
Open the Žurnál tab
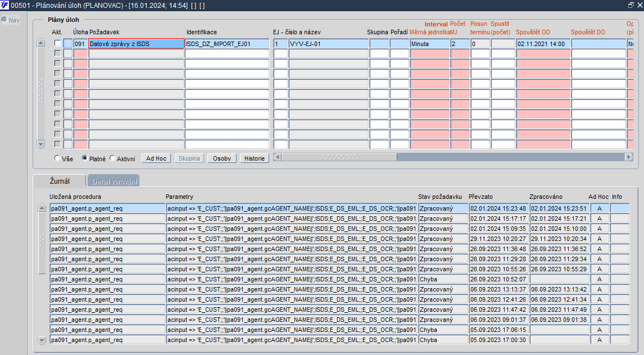tap(60, 181)
